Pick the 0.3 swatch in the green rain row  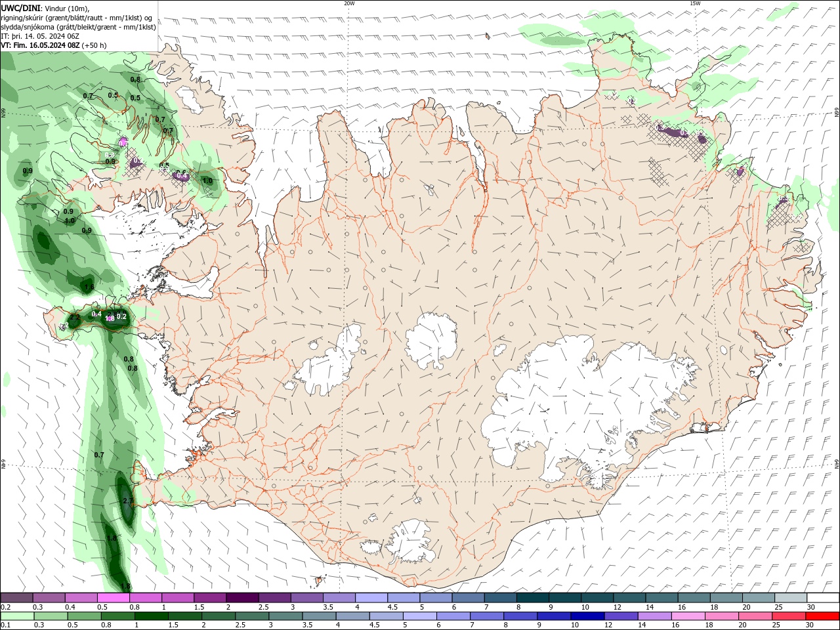[x=51, y=616]
